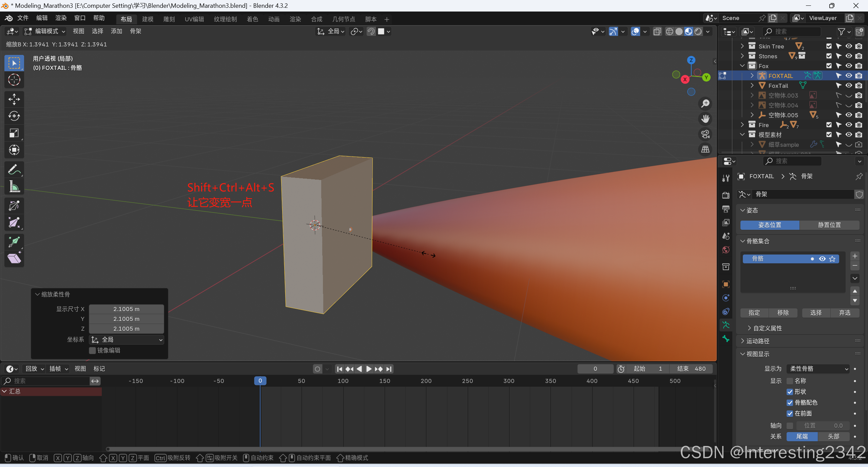
Task: Click the 指定 bone collection button
Action: pos(754,313)
